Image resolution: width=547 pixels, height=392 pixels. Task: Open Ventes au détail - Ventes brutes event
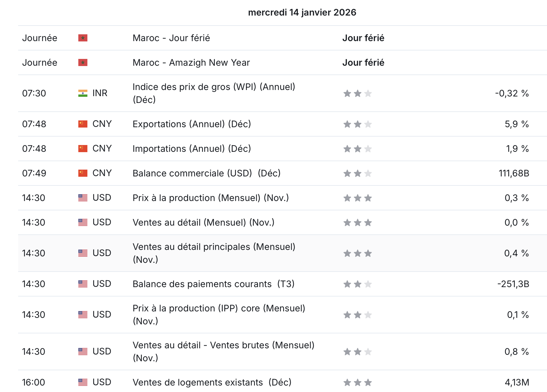tap(223, 352)
